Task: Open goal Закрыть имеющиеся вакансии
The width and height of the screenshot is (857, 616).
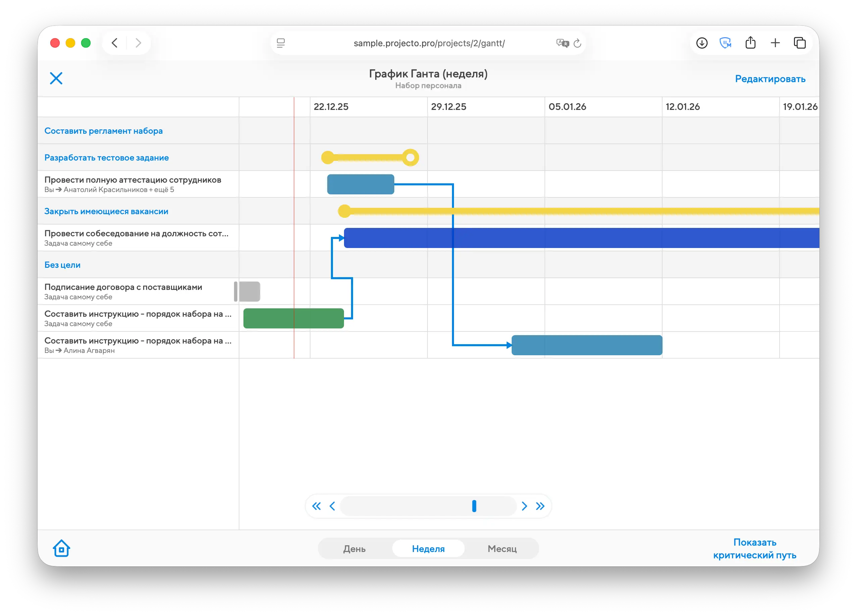Action: [106, 211]
